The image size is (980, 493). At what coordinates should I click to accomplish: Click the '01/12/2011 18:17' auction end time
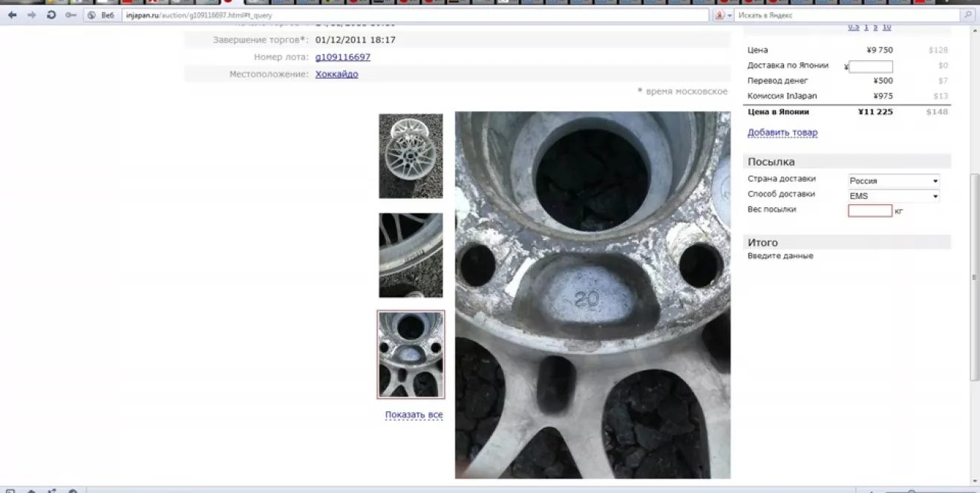click(356, 40)
